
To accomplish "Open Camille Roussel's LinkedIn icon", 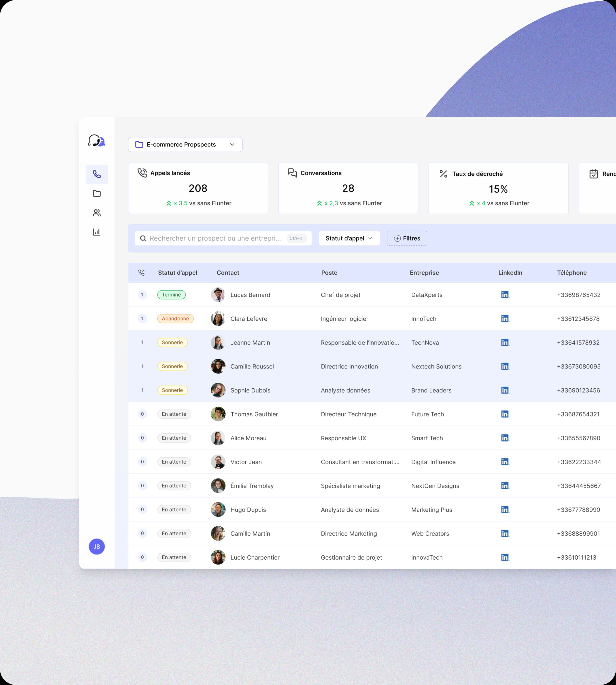I will pos(505,366).
